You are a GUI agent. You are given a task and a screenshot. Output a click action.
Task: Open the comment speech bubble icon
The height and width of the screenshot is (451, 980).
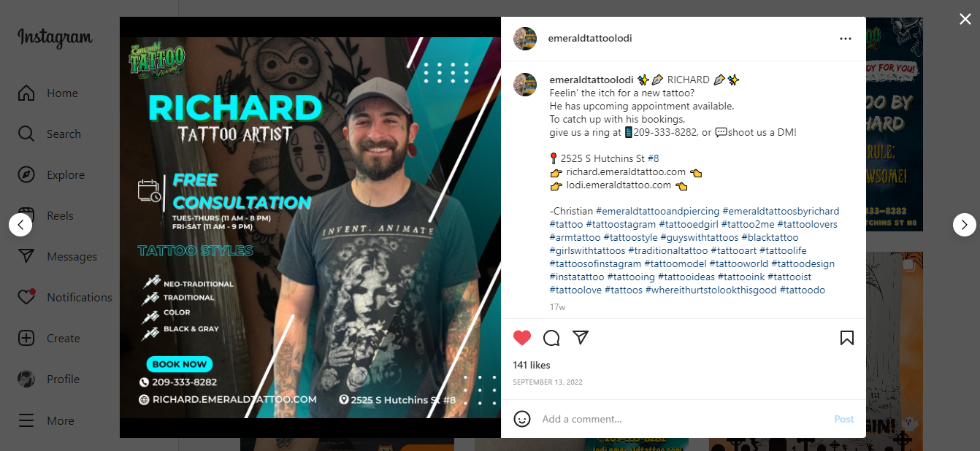pyautogui.click(x=551, y=338)
